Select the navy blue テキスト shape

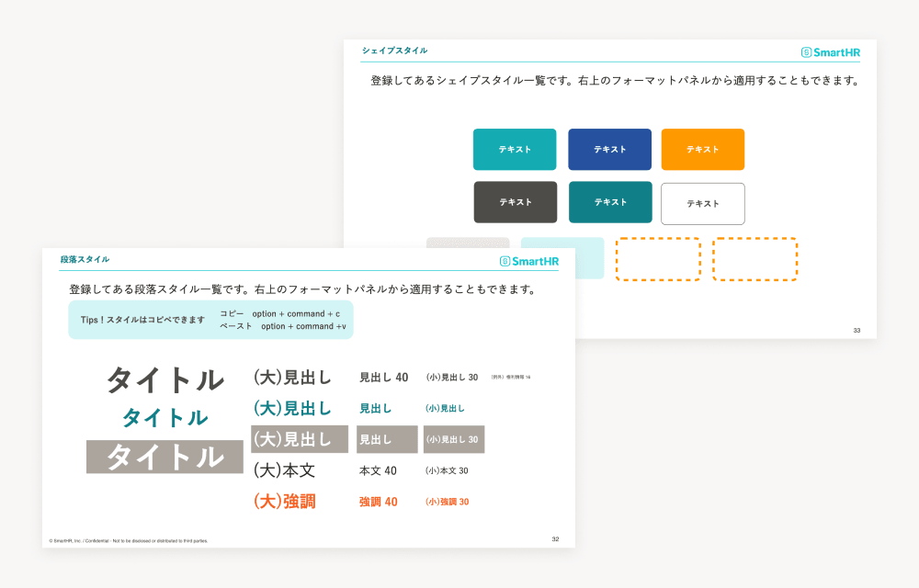pos(609,150)
